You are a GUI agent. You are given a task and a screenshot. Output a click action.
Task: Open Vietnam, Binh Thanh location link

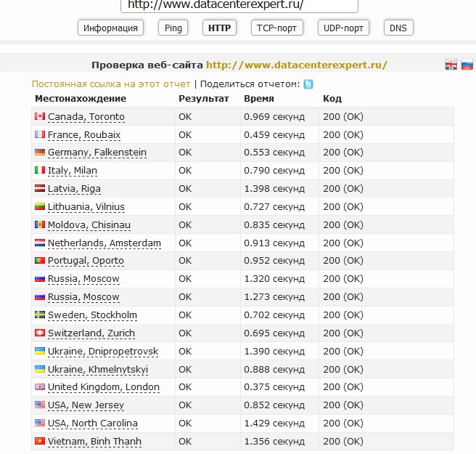tap(95, 441)
